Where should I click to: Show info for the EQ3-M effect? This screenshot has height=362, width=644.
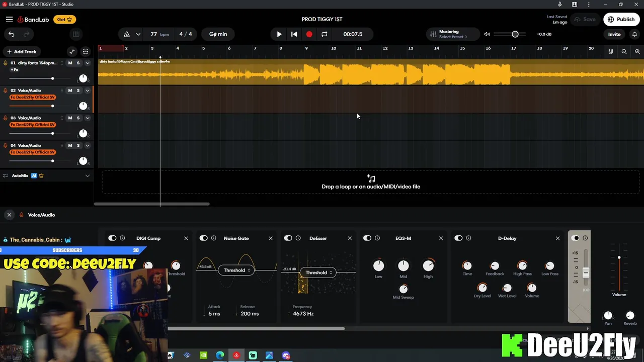pyautogui.click(x=377, y=238)
